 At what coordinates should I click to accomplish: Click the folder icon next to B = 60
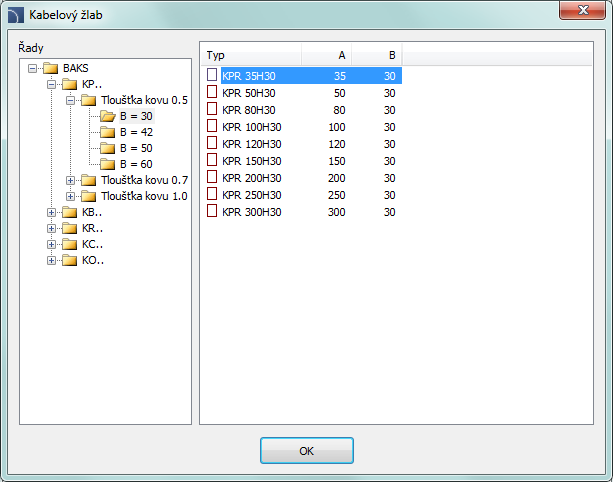[108, 165]
